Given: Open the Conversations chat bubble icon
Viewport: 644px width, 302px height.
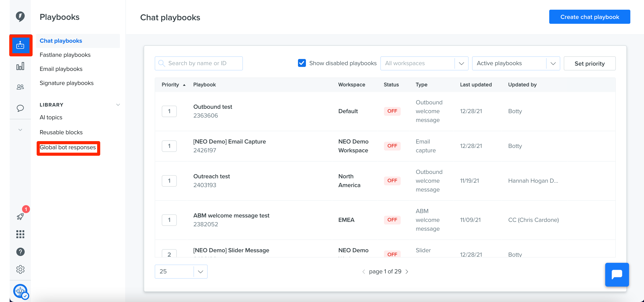Looking at the screenshot, I should (x=20, y=108).
